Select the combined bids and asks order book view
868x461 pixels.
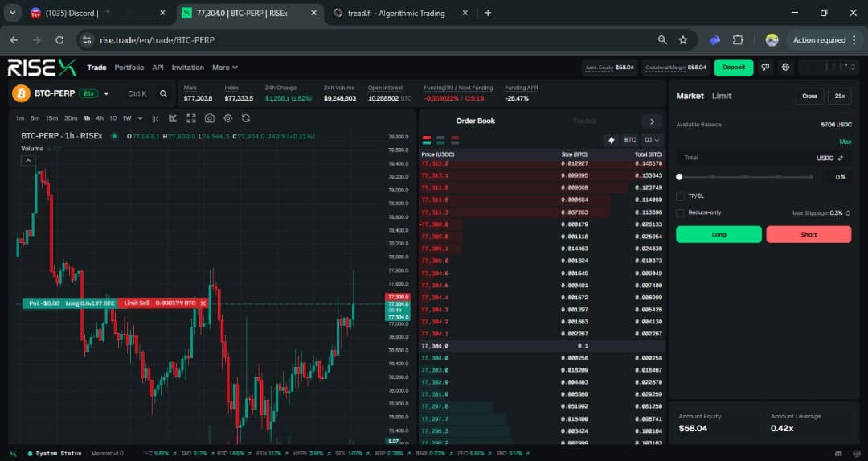point(426,140)
